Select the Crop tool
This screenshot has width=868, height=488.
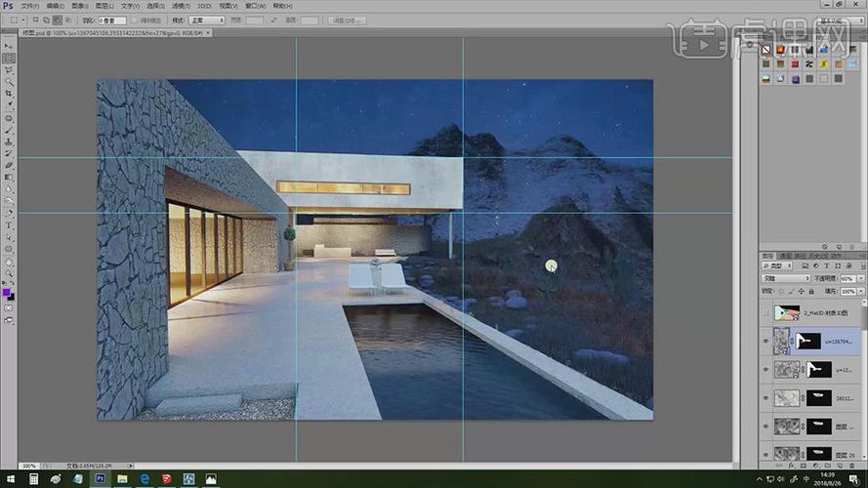click(9, 94)
